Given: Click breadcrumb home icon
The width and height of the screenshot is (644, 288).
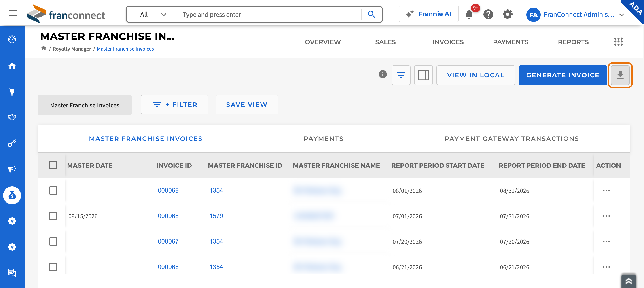Looking at the screenshot, I should pyautogui.click(x=44, y=48).
